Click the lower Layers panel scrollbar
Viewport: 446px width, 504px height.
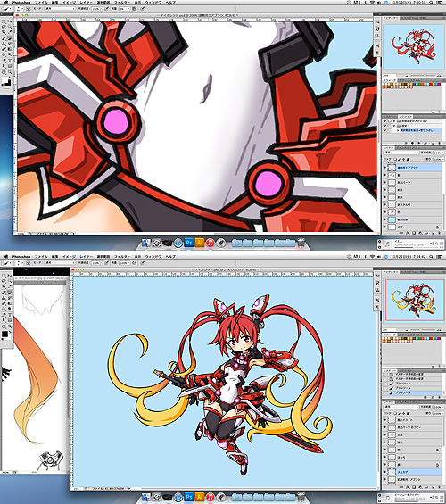point(444,431)
